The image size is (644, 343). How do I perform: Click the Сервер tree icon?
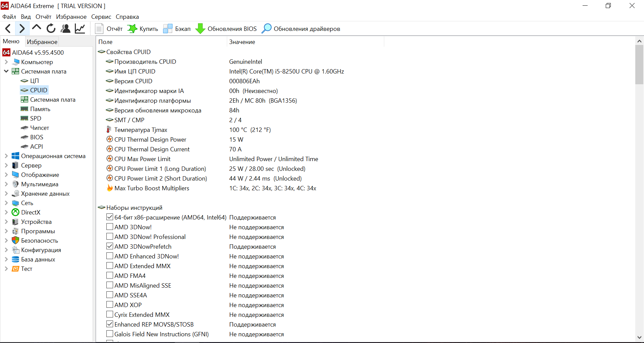[15, 165]
